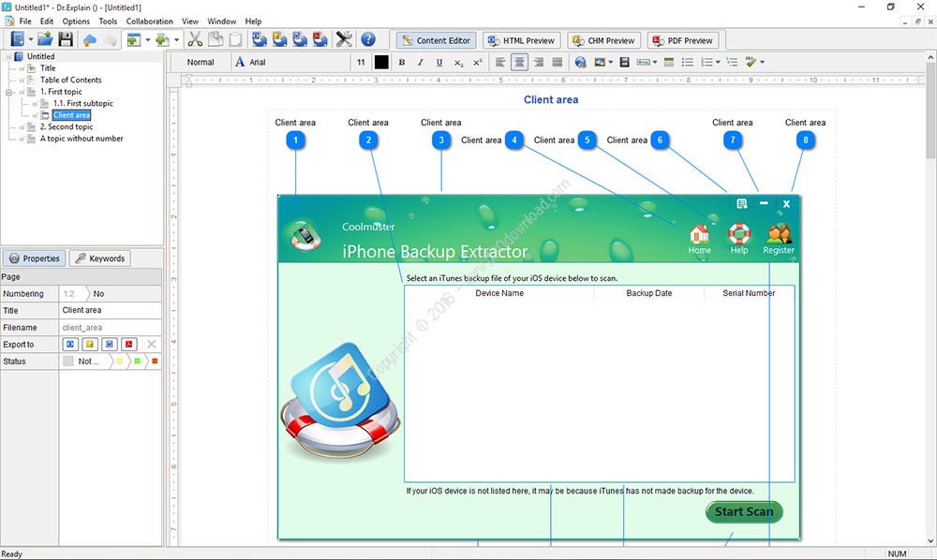
Task: Open the File menu
Action: click(25, 21)
